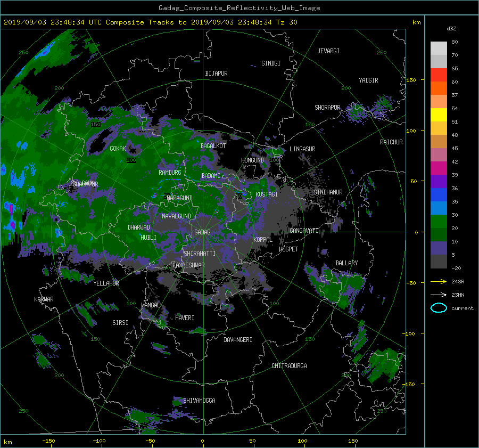Click the white 23MN arrow legend icon
This screenshot has height=448, width=479.
click(x=439, y=295)
